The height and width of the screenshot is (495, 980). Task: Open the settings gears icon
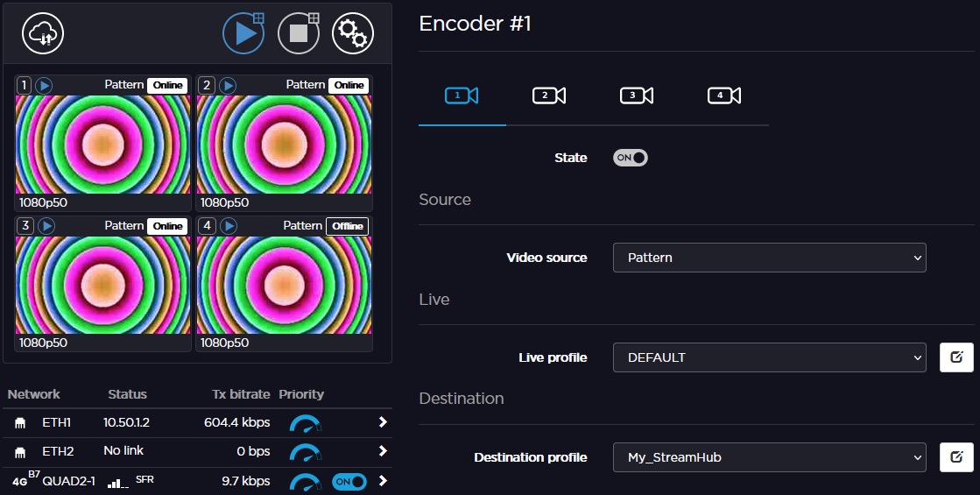pyautogui.click(x=352, y=33)
